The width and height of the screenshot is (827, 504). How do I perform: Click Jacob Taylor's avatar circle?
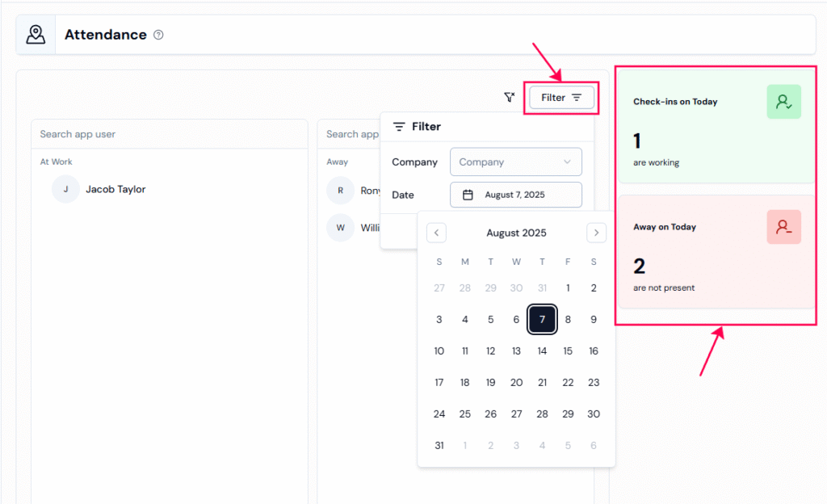[x=65, y=190]
